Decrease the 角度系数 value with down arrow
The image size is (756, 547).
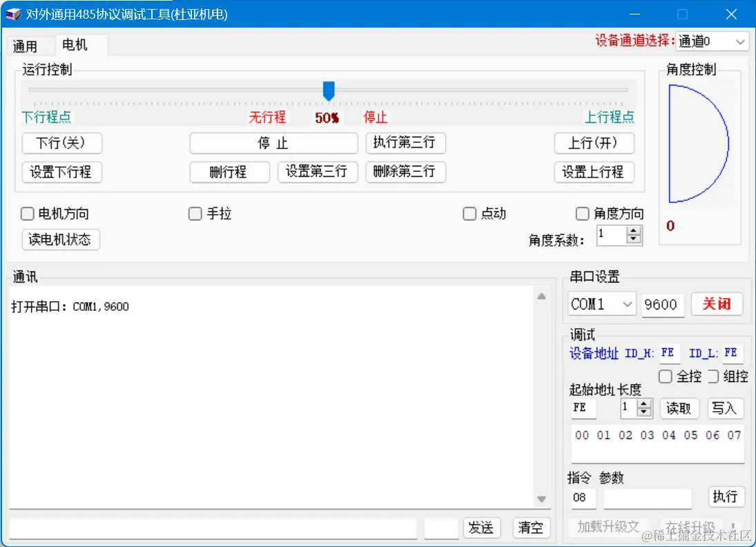[x=634, y=239]
